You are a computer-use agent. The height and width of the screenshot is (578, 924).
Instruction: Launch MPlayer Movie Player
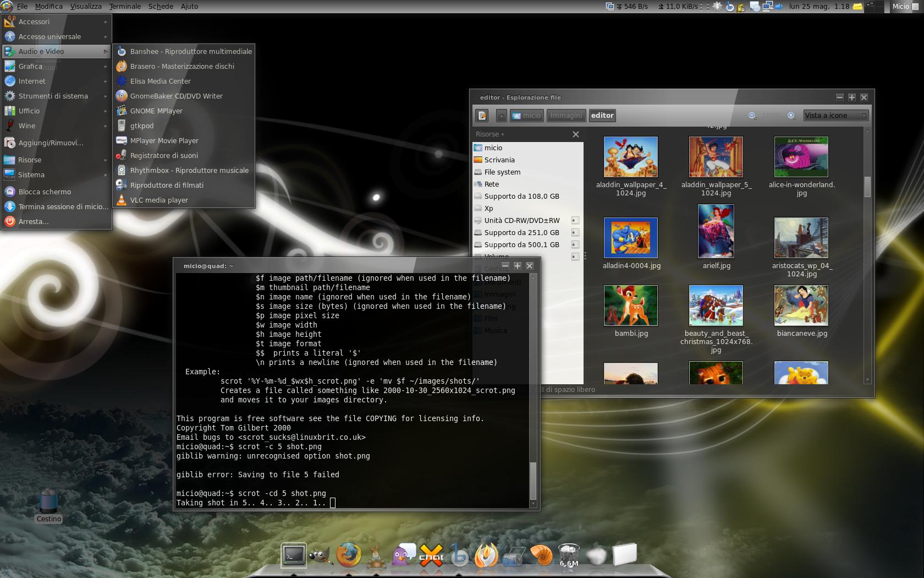pos(184,140)
